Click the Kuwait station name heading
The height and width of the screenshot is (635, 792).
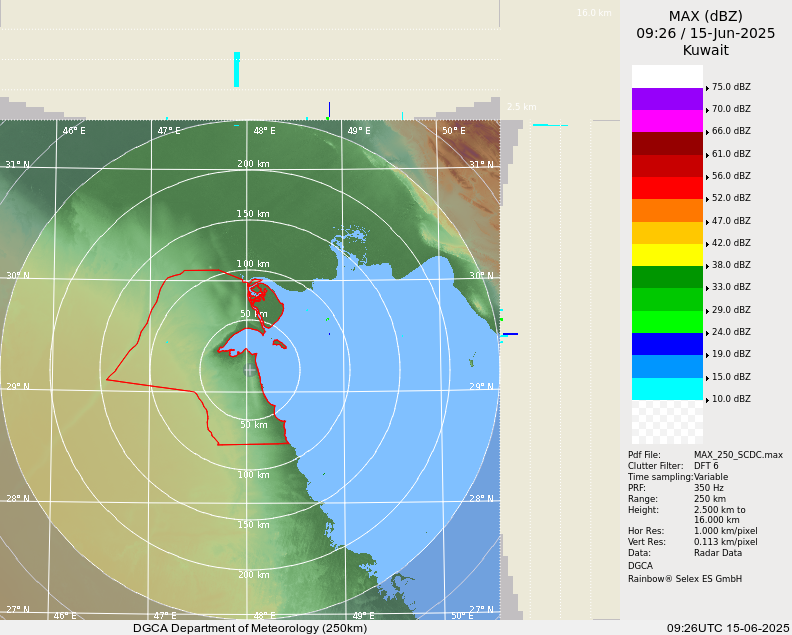click(706, 50)
